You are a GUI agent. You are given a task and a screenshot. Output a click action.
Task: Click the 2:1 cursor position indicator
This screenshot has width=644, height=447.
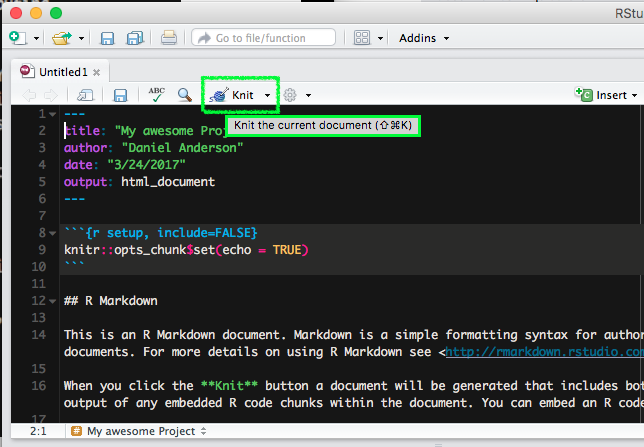[38, 431]
